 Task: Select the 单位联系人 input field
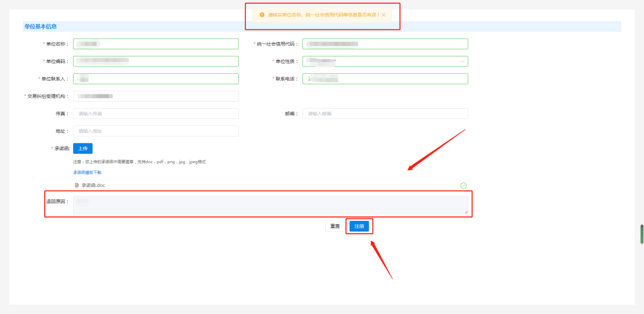pyautogui.click(x=156, y=79)
